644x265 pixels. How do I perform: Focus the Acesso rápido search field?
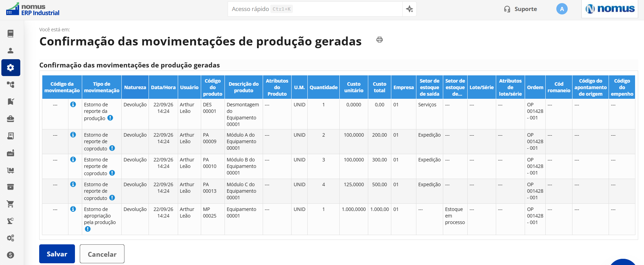[x=315, y=9]
